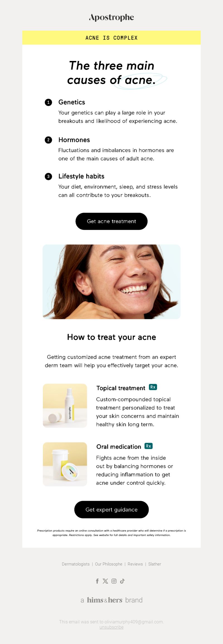Open the Slather footer link

(155, 564)
